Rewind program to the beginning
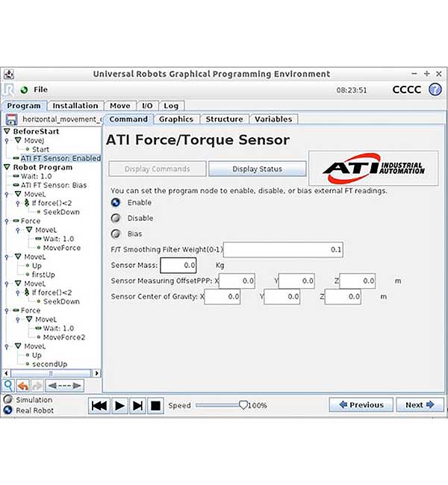 click(x=99, y=405)
